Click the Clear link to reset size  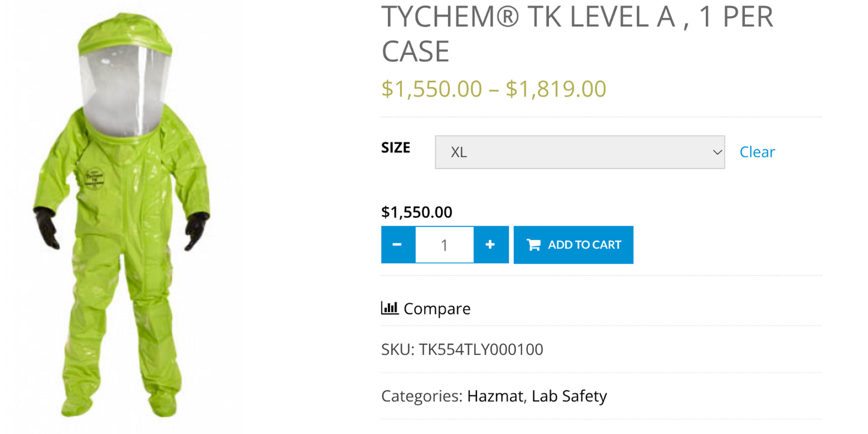point(756,152)
